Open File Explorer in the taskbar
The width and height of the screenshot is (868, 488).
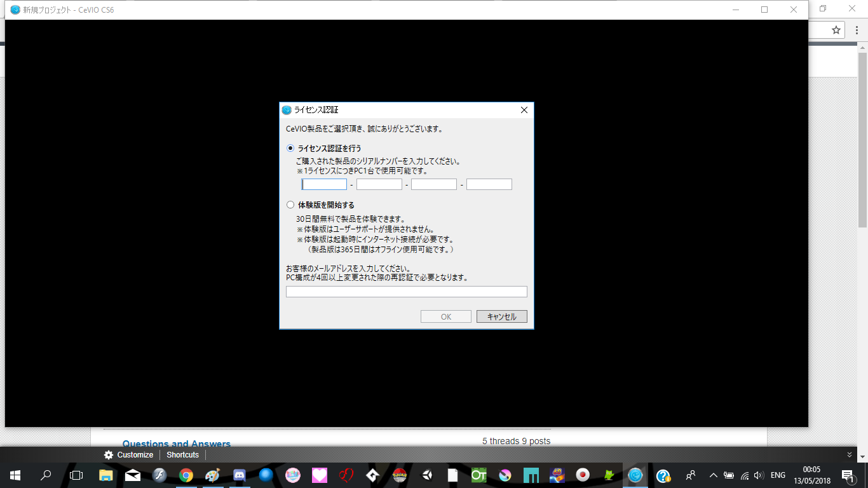pos(106,475)
